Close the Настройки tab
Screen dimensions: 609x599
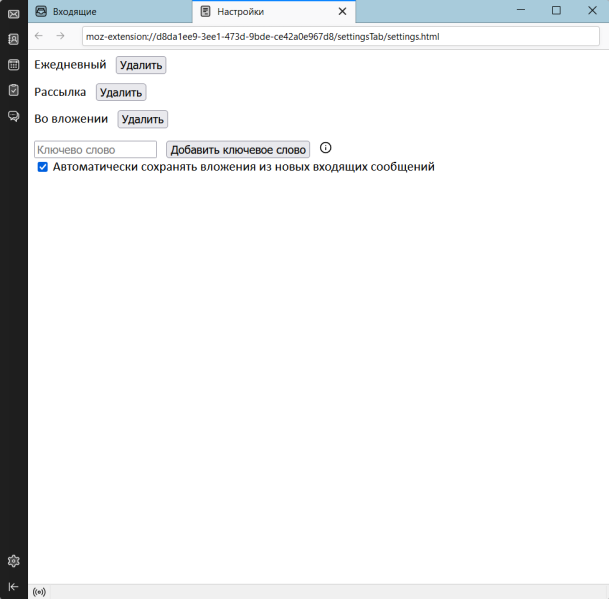(342, 11)
